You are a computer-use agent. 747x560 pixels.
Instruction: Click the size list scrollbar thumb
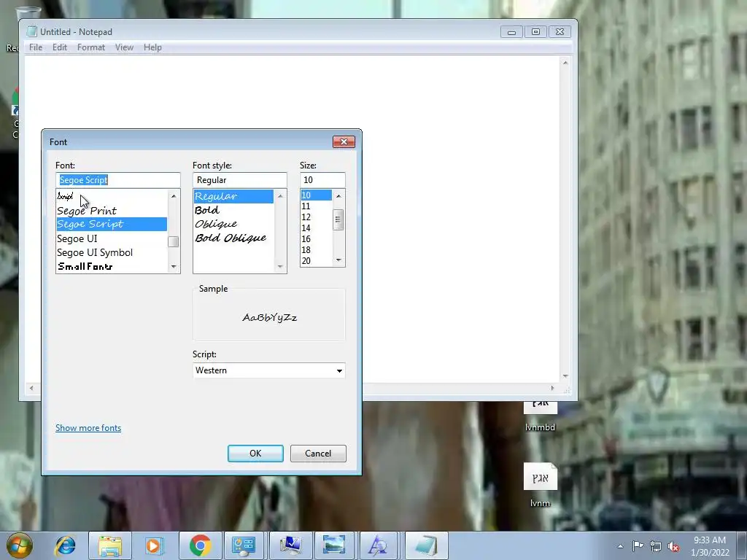[x=338, y=219]
